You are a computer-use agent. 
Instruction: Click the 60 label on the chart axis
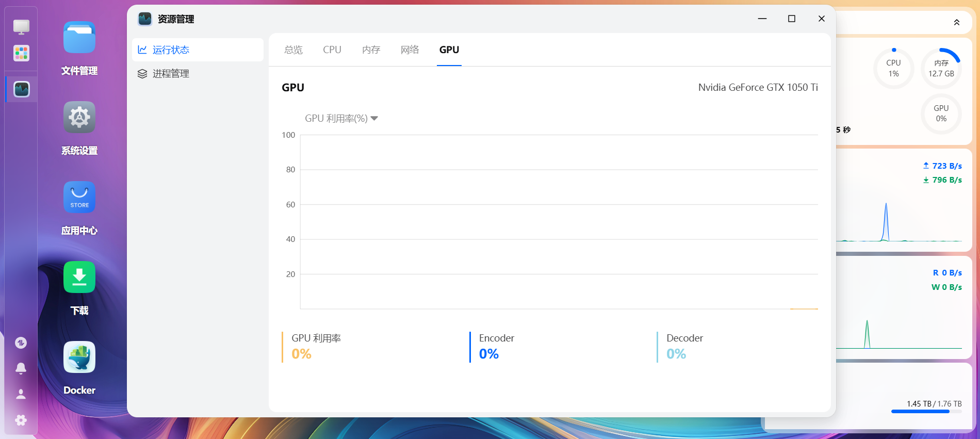[x=290, y=204]
